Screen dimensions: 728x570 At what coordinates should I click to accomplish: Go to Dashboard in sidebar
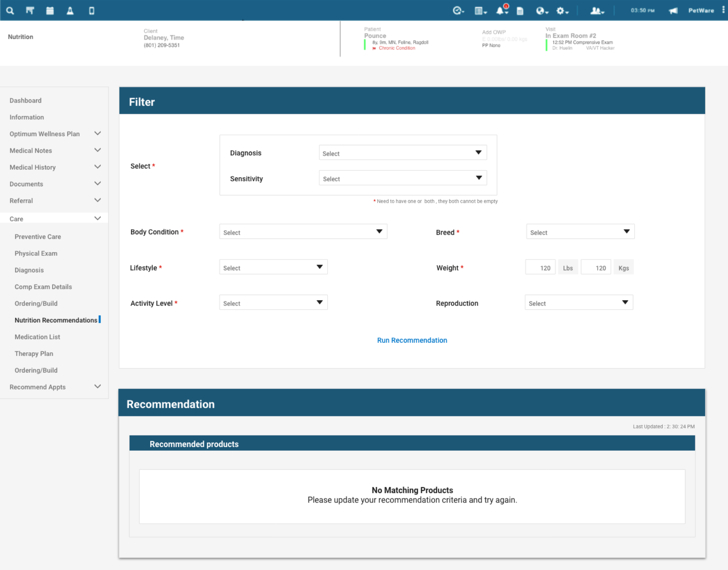[26, 101]
